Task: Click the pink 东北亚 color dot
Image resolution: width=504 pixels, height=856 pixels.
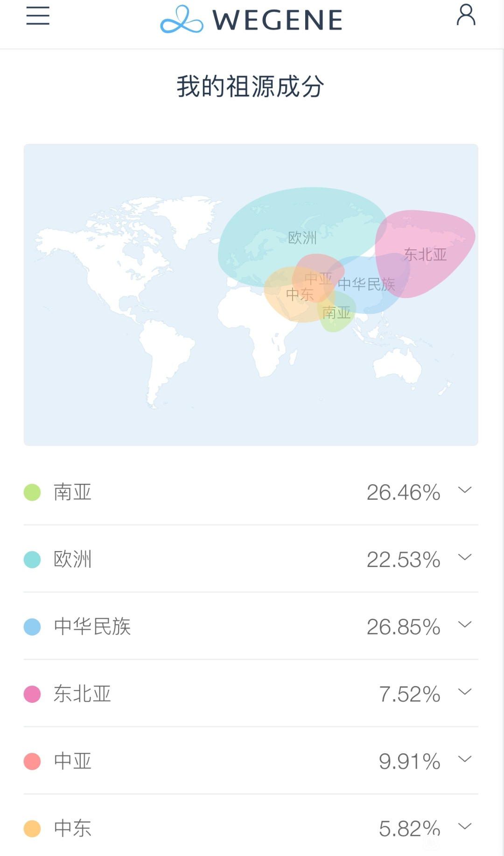Action: (x=32, y=694)
